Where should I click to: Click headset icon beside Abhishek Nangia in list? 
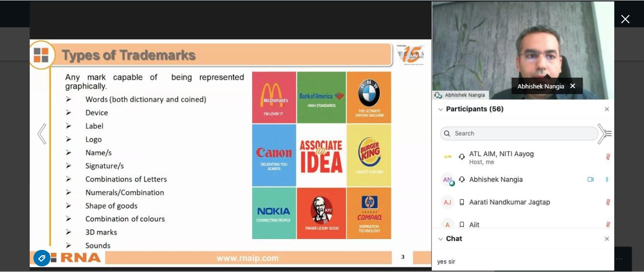pos(462,179)
